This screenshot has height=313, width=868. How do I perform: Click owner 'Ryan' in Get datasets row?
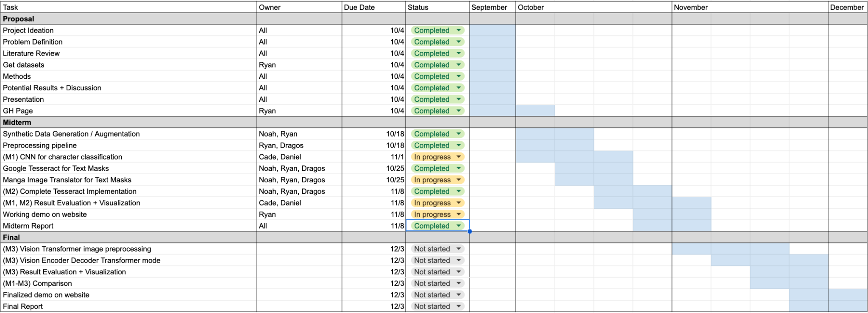click(299, 64)
